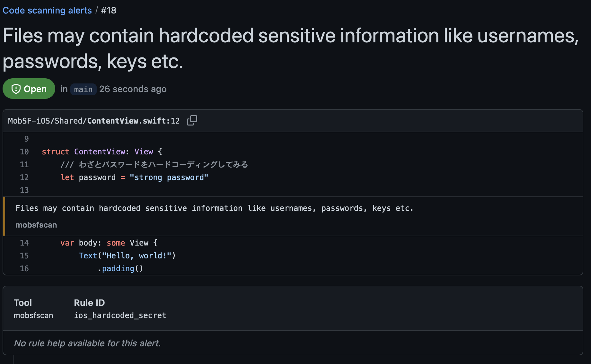Click the alert annotation message box
Viewport: 591px width, 364px height.
(214, 208)
